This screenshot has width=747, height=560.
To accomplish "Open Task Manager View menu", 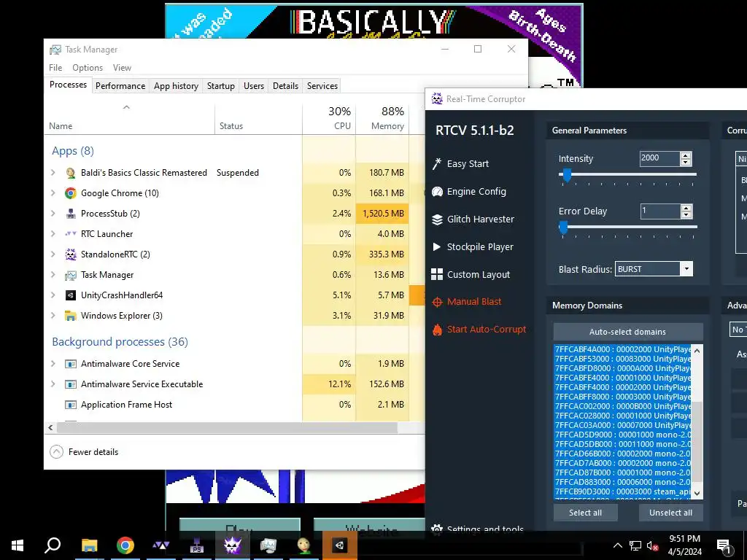I will (122, 68).
